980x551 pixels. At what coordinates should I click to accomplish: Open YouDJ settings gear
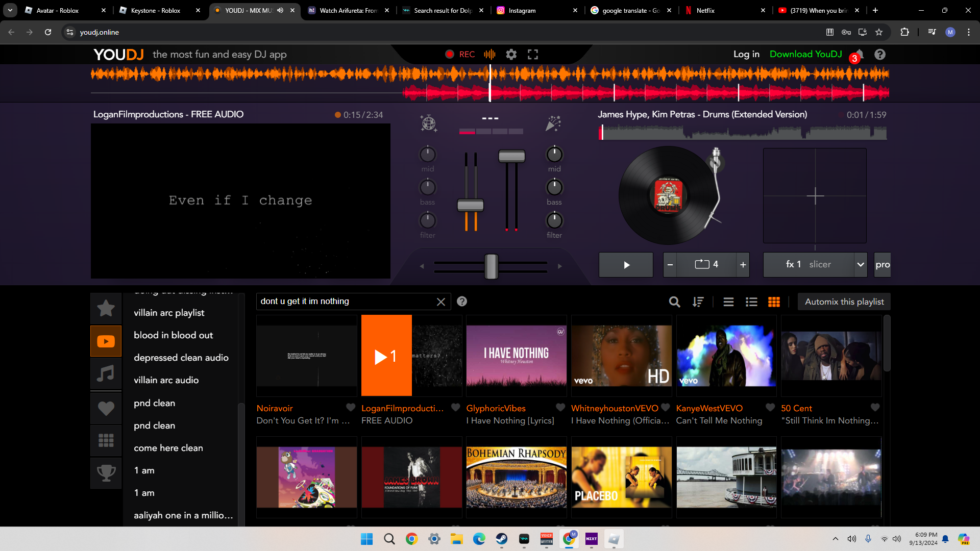[511, 55]
